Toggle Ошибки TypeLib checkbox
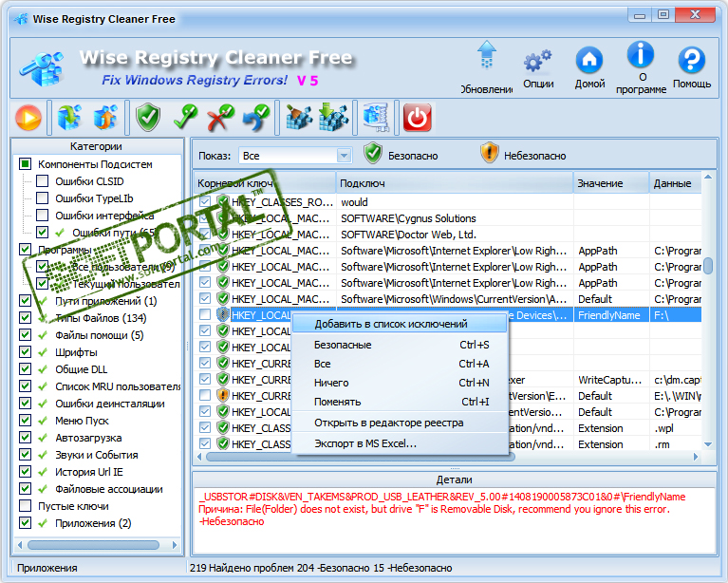Image resolution: width=728 pixels, height=583 pixels. tap(43, 197)
